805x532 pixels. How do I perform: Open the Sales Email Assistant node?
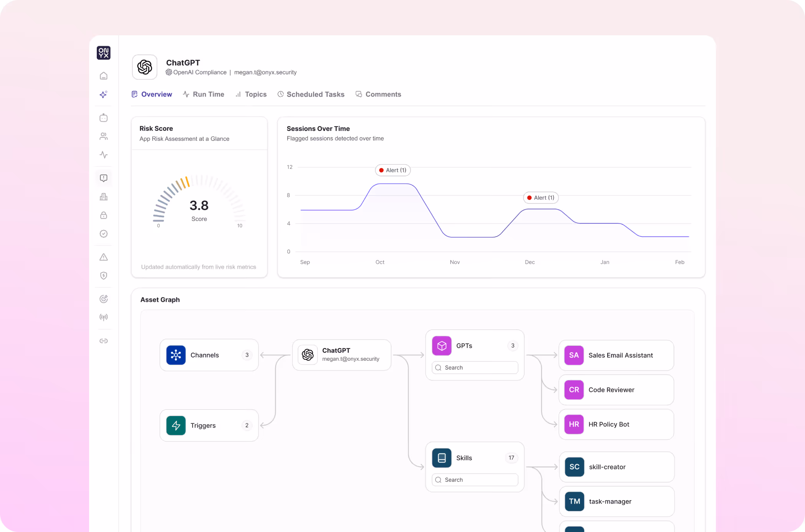[616, 355]
